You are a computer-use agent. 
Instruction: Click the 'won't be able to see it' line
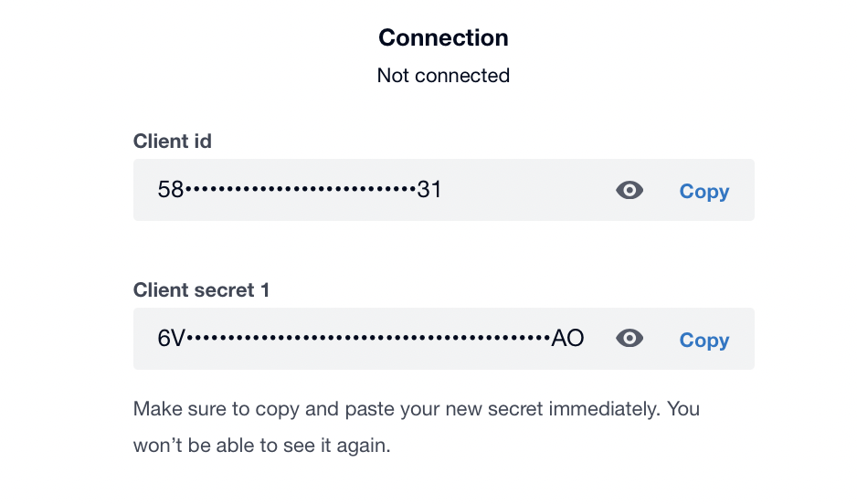261,448
